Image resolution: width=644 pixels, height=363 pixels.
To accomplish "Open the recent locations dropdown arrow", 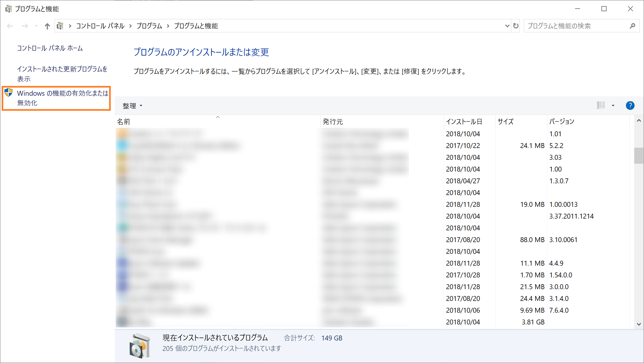I will click(36, 26).
